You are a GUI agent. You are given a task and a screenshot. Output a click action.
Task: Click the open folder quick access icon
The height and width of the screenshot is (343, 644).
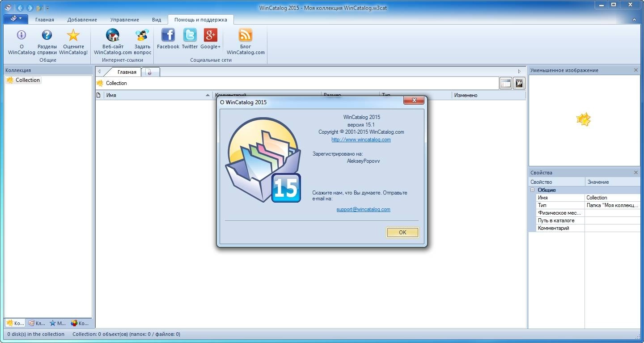click(x=39, y=8)
